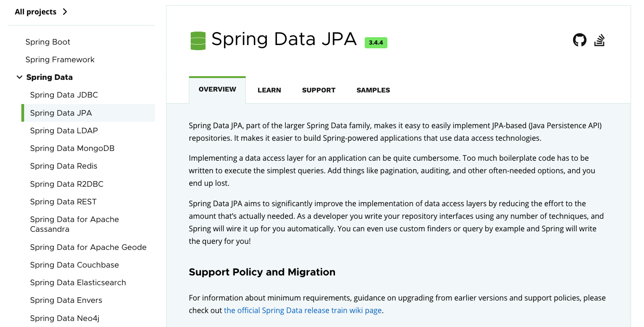The width and height of the screenshot is (644, 327).
Task: Select Spring Data MongoDB in sidebar
Action: click(x=72, y=148)
